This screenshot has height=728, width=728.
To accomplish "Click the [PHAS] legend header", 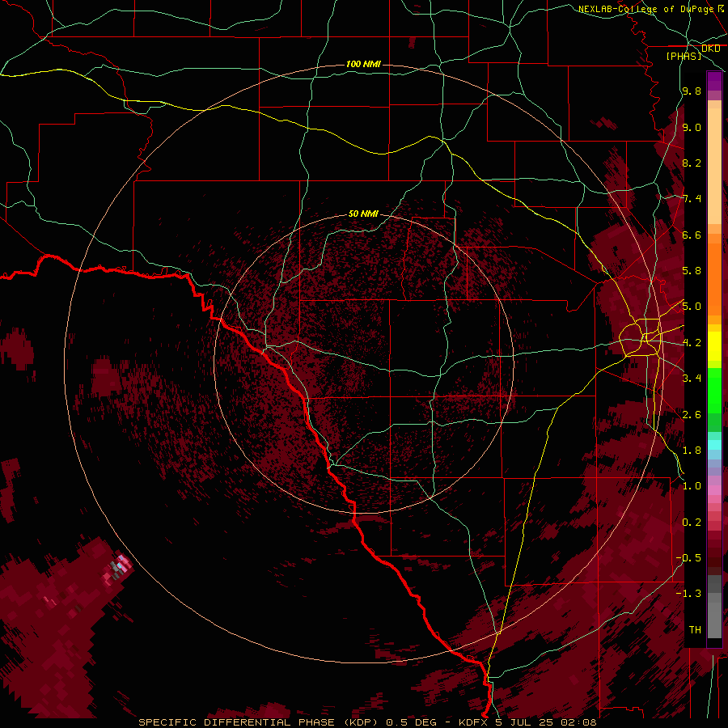I will [684, 56].
